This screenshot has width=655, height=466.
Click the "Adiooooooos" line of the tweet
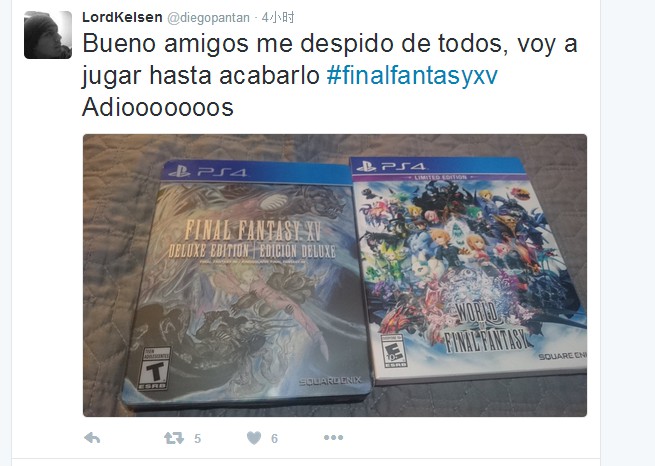(157, 108)
